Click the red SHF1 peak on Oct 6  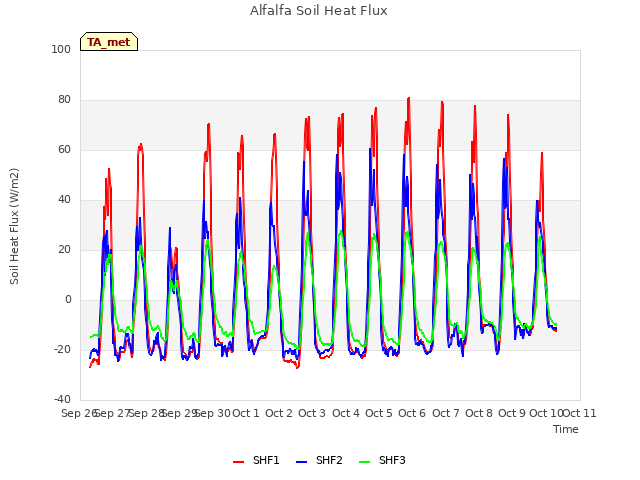click(409, 98)
